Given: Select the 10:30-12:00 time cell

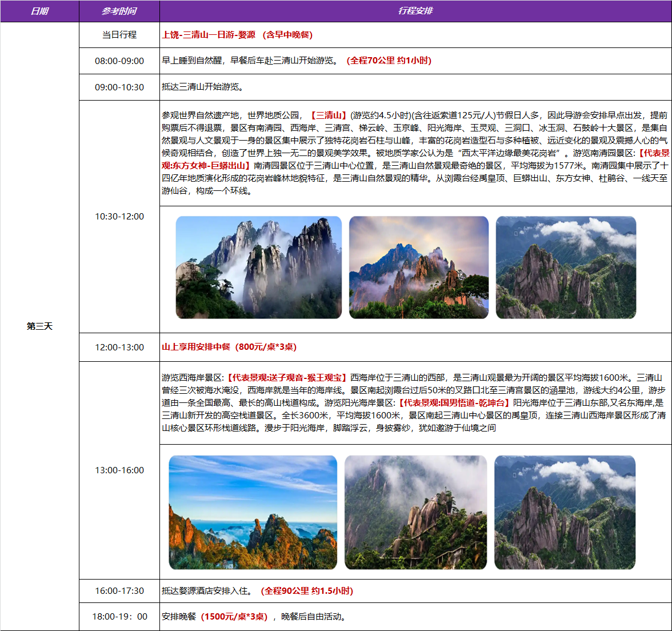Looking at the screenshot, I should click(x=119, y=217).
